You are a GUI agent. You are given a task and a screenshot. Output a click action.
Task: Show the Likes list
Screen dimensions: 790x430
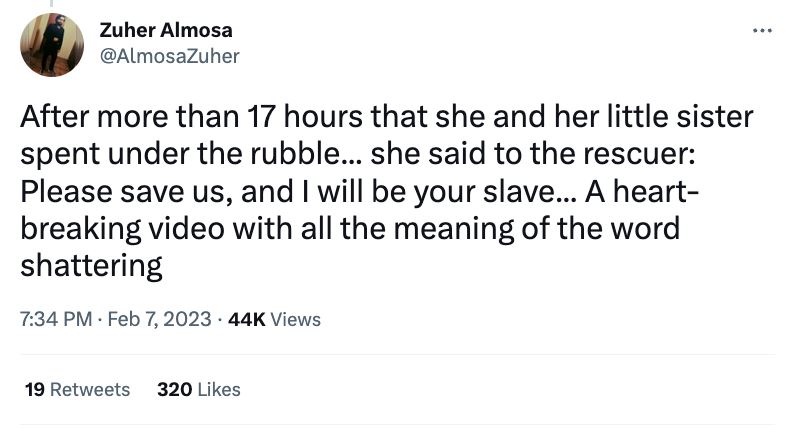(x=218, y=389)
